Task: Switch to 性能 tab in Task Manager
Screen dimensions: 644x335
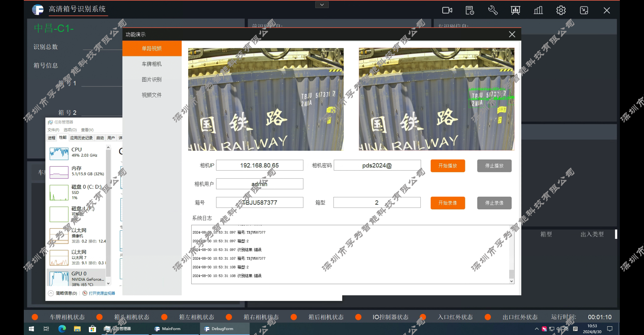Action: click(x=63, y=138)
